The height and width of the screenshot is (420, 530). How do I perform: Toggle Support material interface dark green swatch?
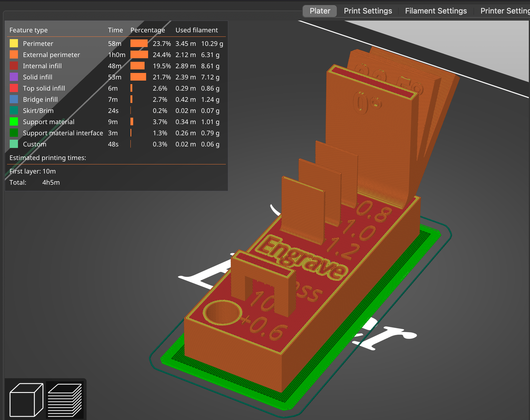[14, 133]
